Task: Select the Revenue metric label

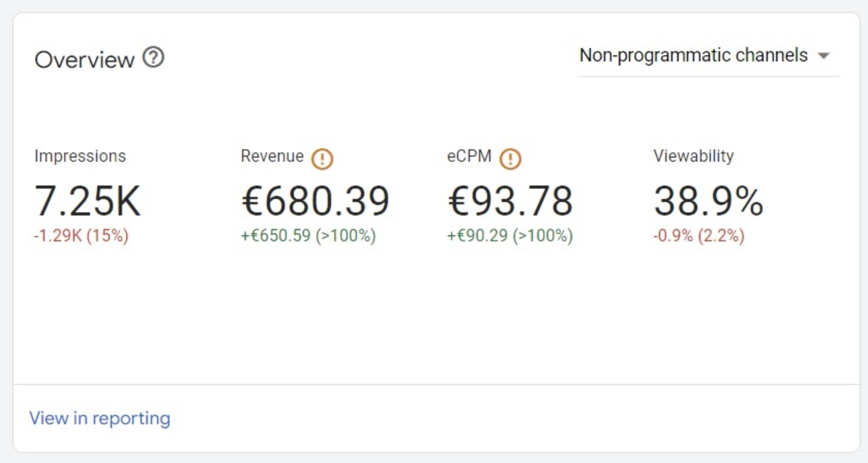Action: pos(272,156)
